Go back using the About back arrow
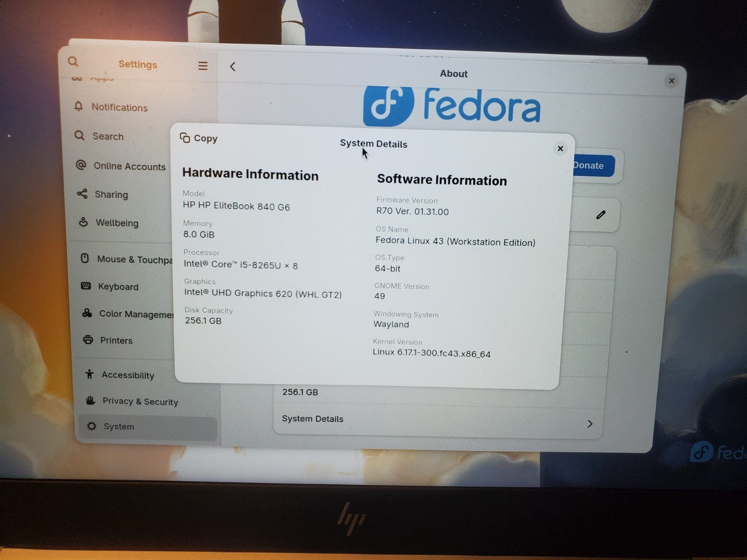Screen dimensions: 747x560 pyautogui.click(x=233, y=67)
